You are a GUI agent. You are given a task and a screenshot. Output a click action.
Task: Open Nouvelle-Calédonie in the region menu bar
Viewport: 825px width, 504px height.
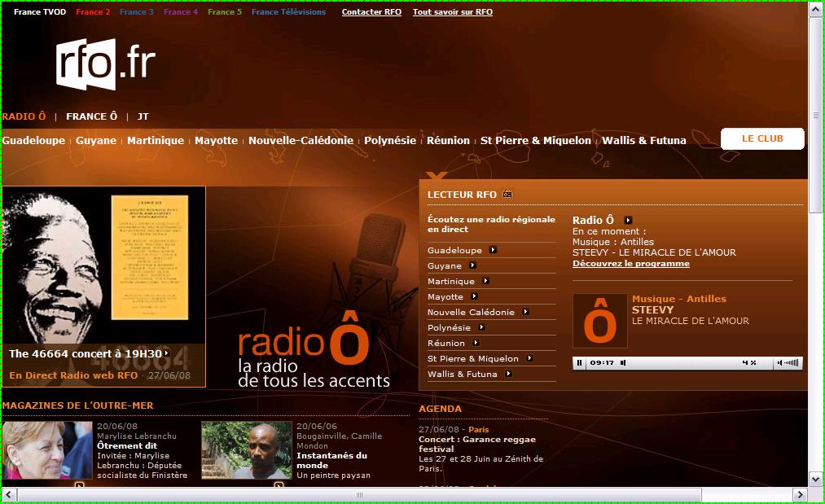301,141
